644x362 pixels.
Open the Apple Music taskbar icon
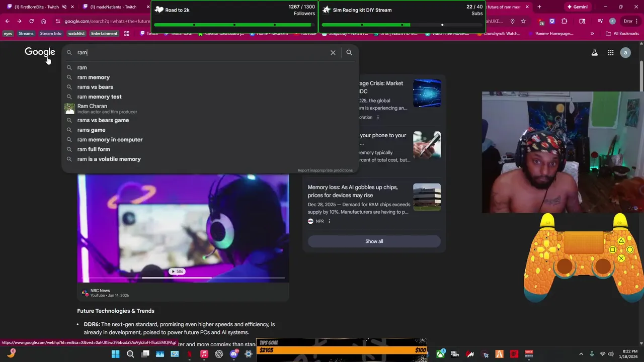click(204, 354)
